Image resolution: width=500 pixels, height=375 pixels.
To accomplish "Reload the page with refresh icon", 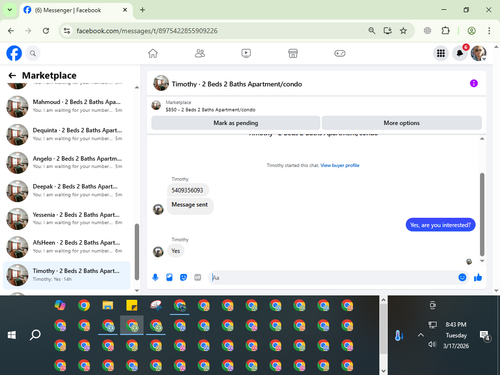I will pos(46,31).
